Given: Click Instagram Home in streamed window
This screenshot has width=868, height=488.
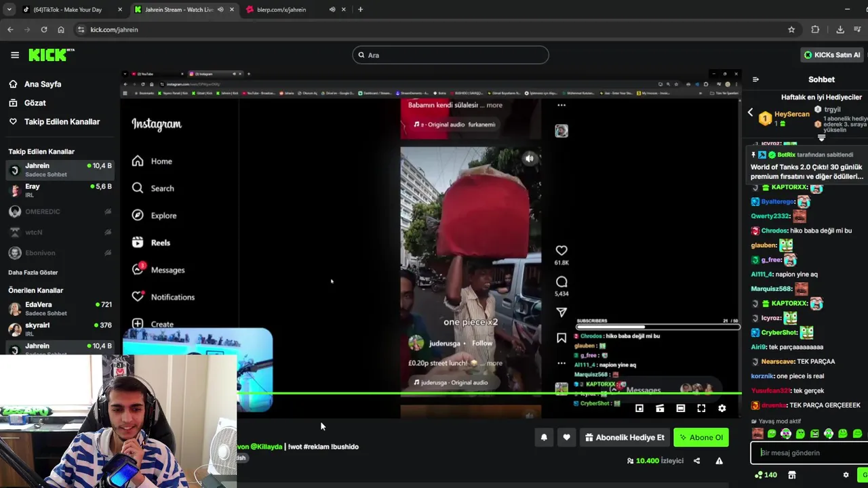Looking at the screenshot, I should pos(153,161).
